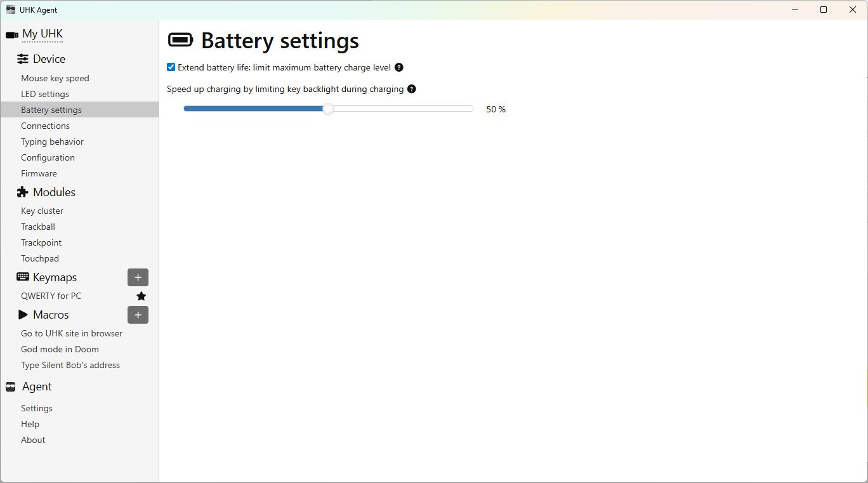Click the add keymap plus icon
The height and width of the screenshot is (483, 868).
(138, 277)
